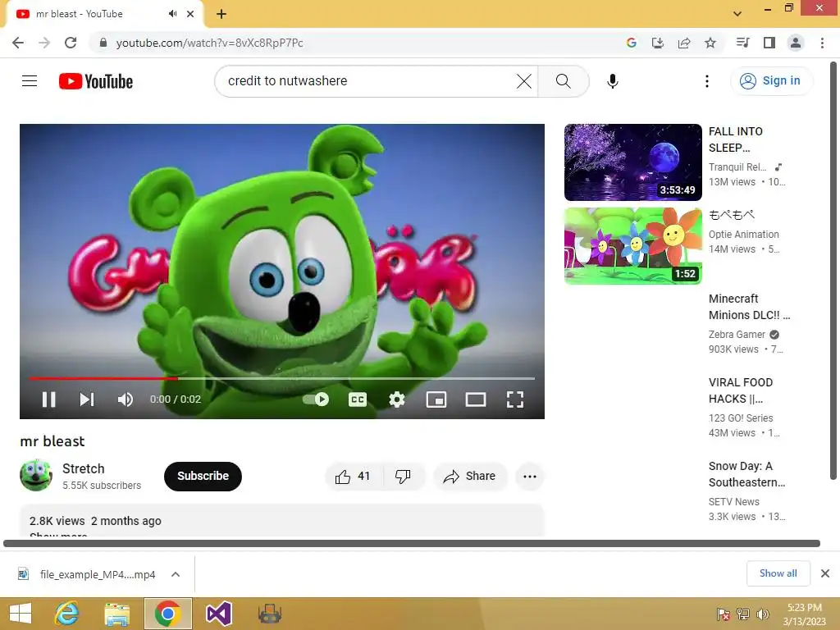
Task: Share this page from the address bar
Action: pyautogui.click(x=683, y=43)
